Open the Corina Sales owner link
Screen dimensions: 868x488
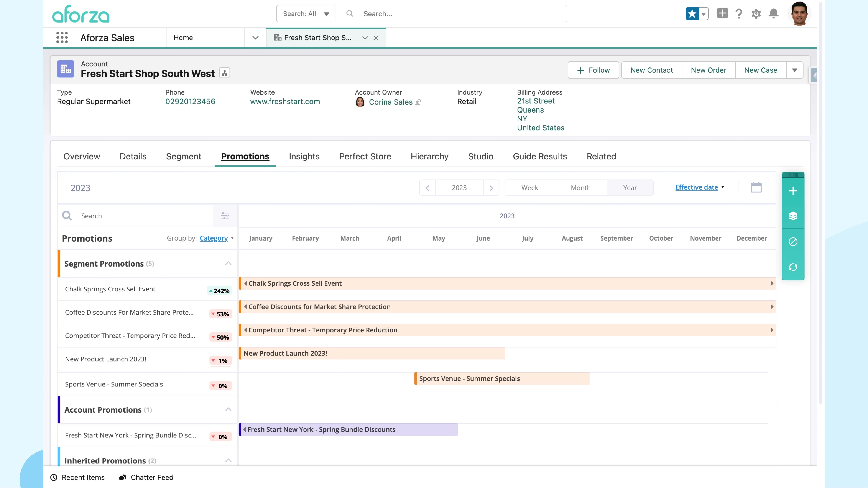pyautogui.click(x=391, y=102)
